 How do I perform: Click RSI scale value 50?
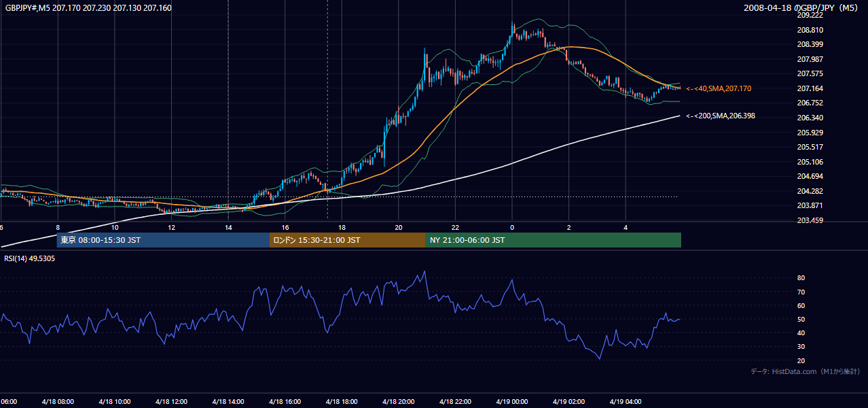(801, 319)
